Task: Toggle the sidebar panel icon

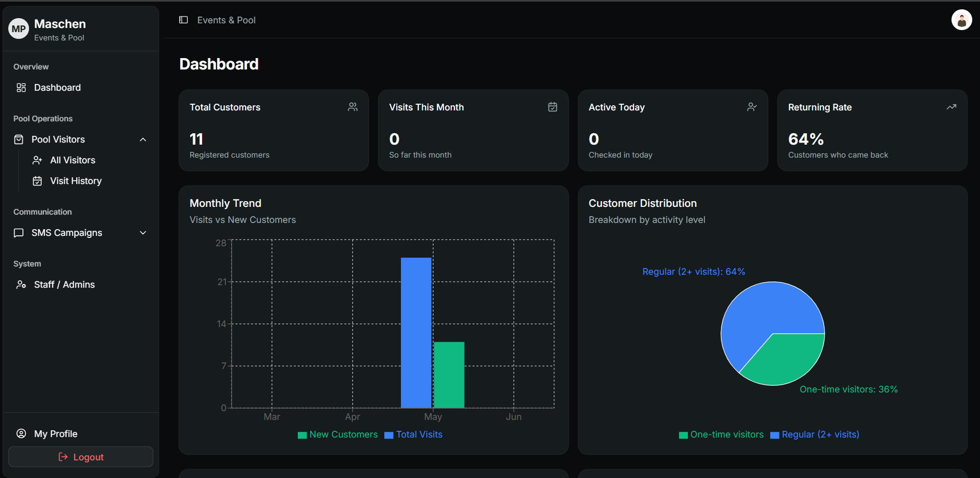Action: tap(183, 20)
